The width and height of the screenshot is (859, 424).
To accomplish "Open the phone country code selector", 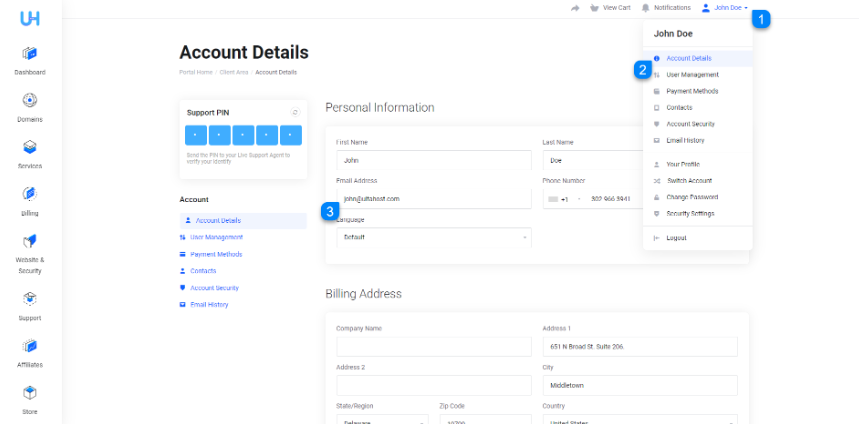I will click(x=564, y=199).
